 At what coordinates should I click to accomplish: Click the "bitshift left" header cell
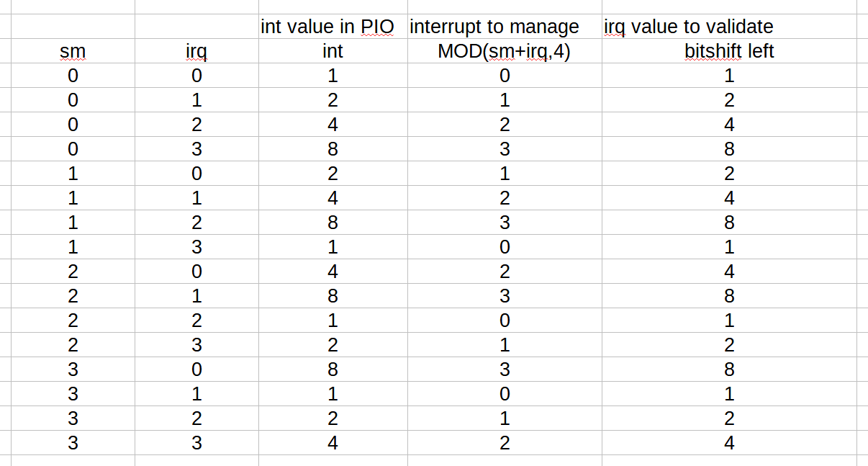728,52
